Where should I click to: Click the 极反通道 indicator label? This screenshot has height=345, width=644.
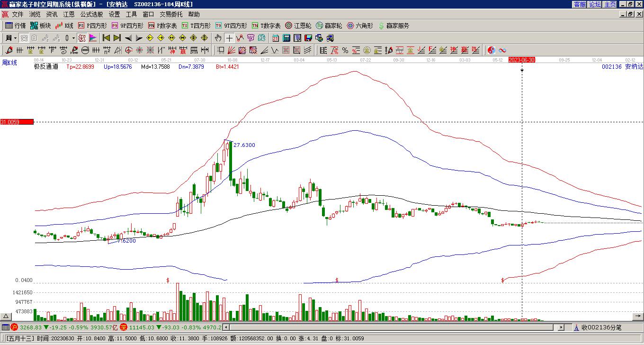(46, 67)
